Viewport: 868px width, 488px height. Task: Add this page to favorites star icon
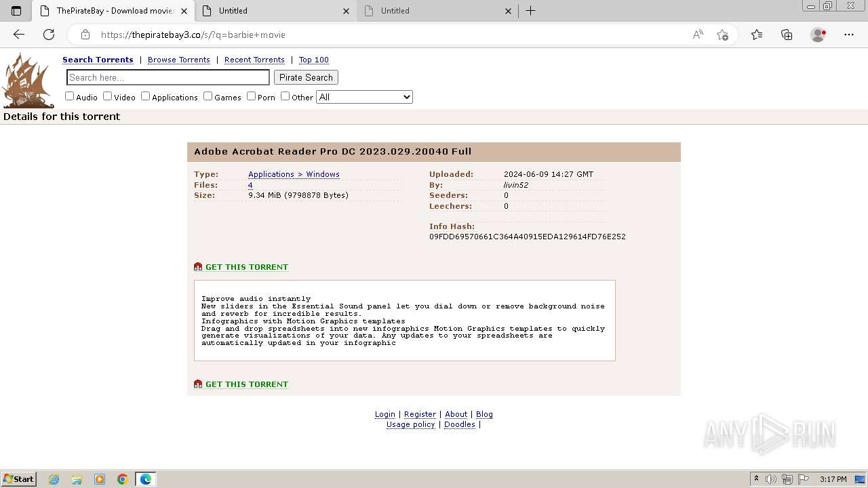pyautogui.click(x=722, y=35)
